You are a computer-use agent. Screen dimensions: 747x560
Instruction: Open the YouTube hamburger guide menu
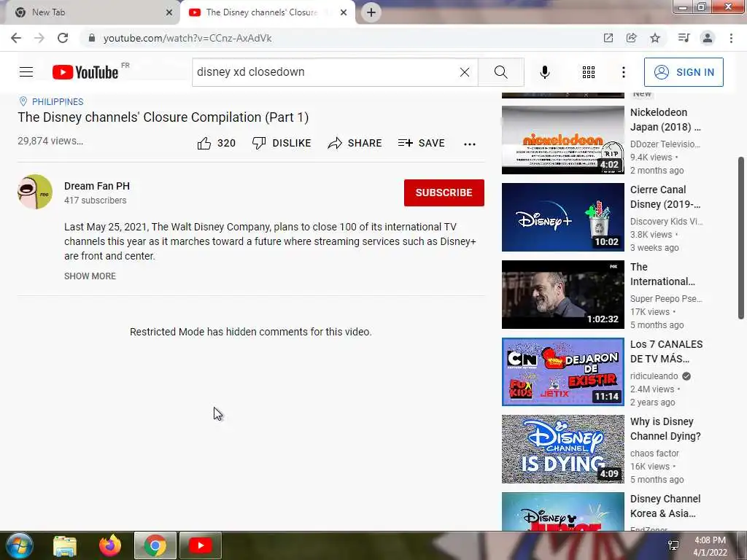pyautogui.click(x=26, y=72)
